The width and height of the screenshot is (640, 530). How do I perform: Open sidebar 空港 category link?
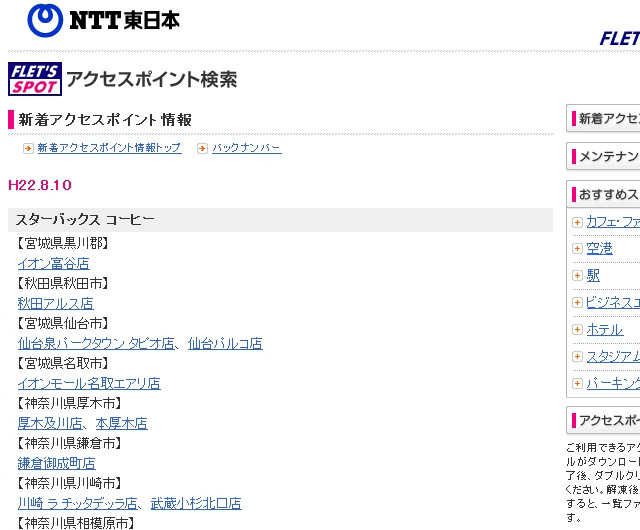[600, 248]
